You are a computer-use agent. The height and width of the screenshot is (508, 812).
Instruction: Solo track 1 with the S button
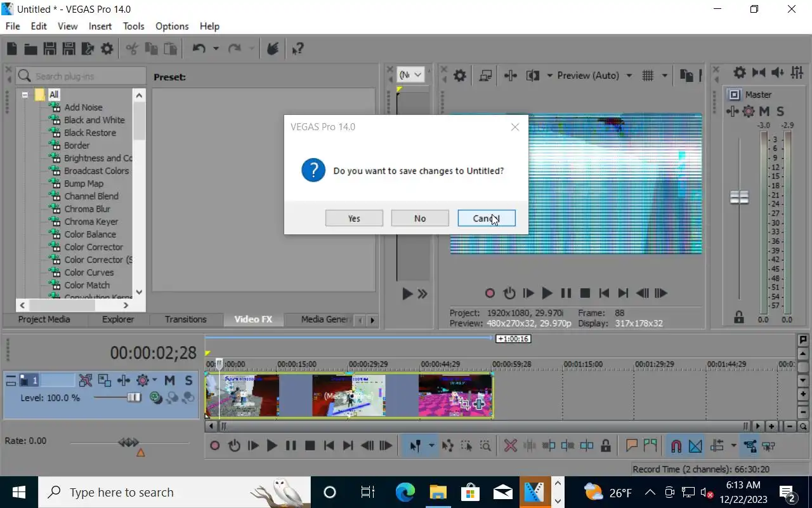click(x=188, y=380)
